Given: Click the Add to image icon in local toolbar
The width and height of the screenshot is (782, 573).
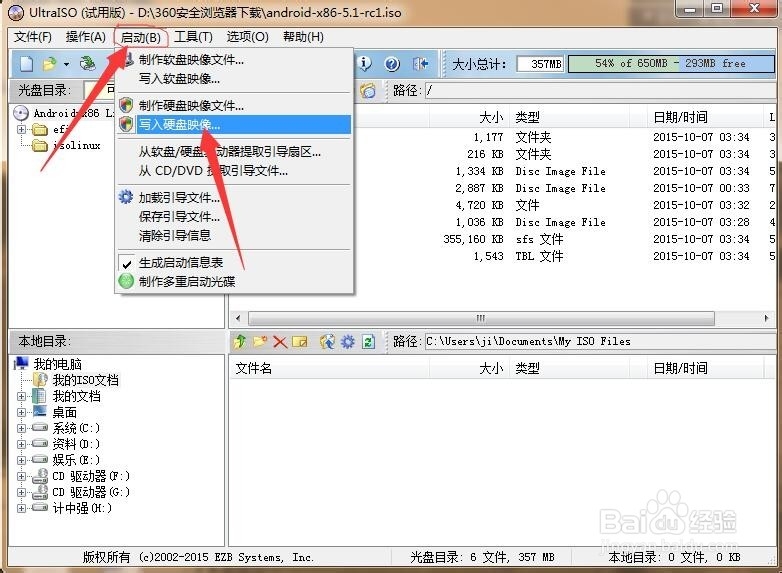Looking at the screenshot, I should point(327,342).
